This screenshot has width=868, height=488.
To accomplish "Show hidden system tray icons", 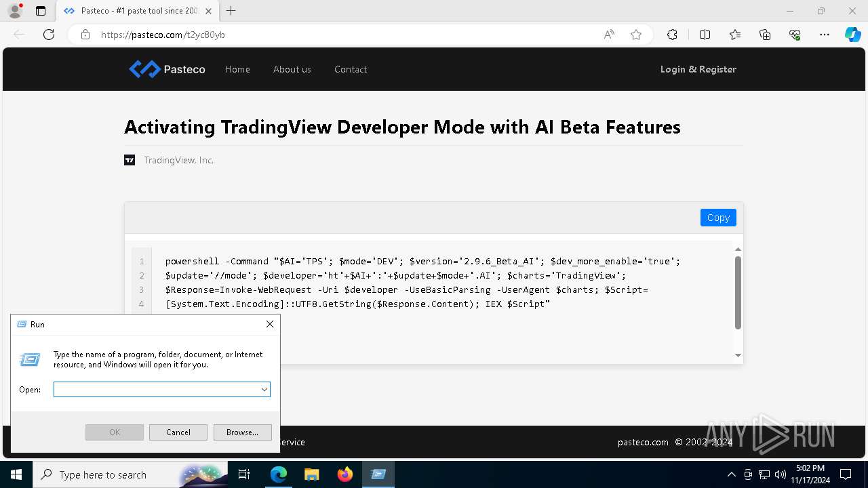I will pyautogui.click(x=731, y=474).
